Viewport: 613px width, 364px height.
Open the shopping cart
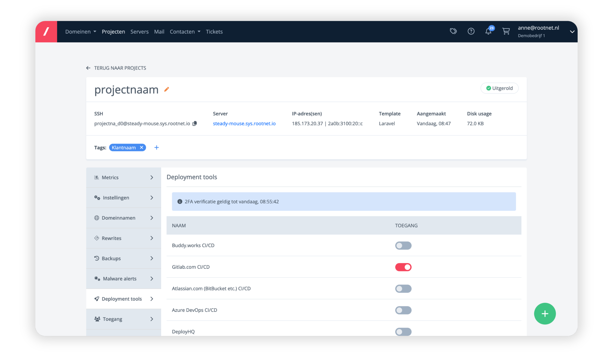[506, 31]
